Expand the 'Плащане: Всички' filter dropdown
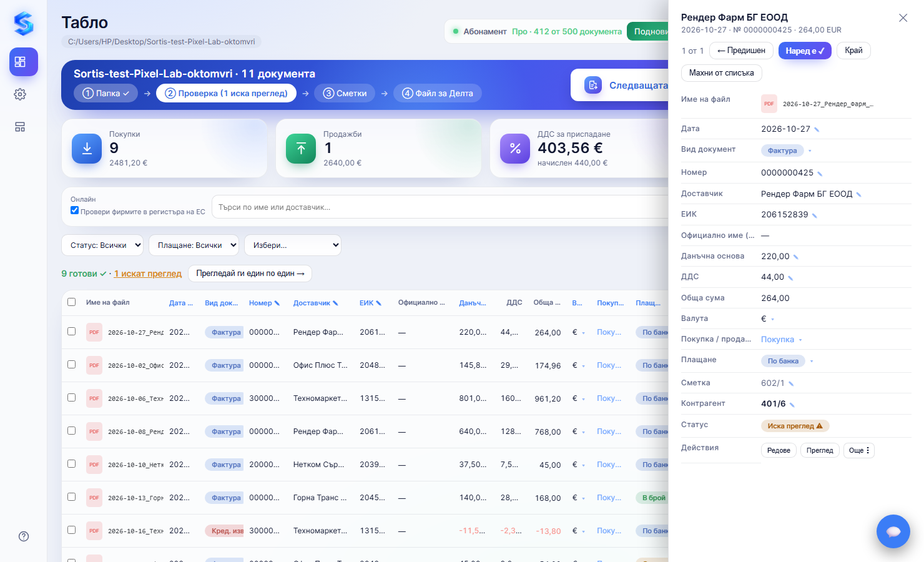 (x=194, y=245)
